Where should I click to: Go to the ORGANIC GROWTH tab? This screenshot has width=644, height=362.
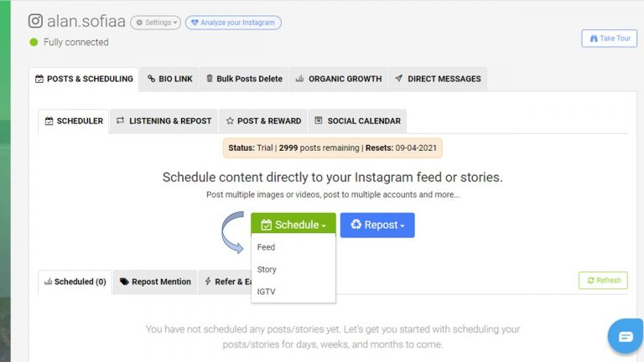pos(339,79)
